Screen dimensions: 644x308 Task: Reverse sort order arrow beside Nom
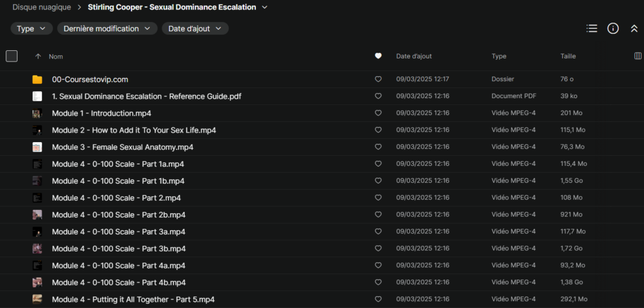[38, 57]
